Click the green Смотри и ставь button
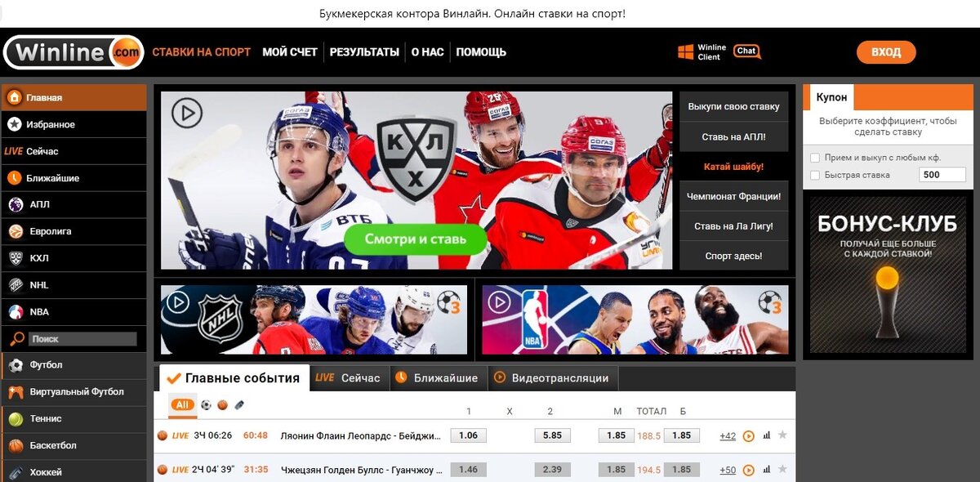This screenshot has width=980, height=482. click(x=415, y=239)
